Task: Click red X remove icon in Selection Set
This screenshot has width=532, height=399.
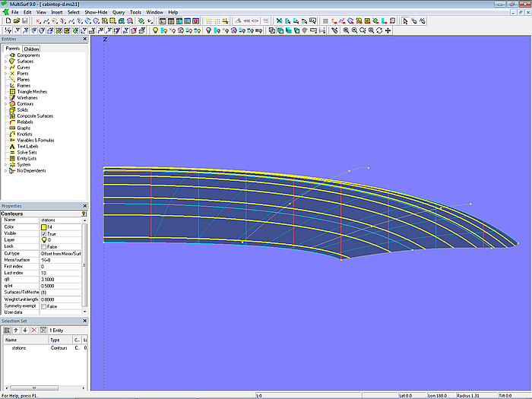Action: (34, 330)
